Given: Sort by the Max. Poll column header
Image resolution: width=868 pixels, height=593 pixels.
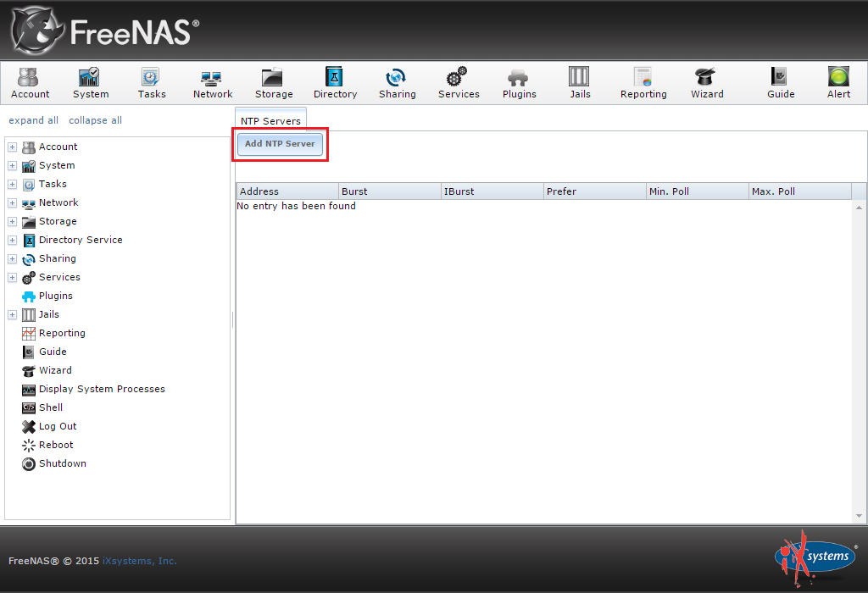Looking at the screenshot, I should coord(800,191).
